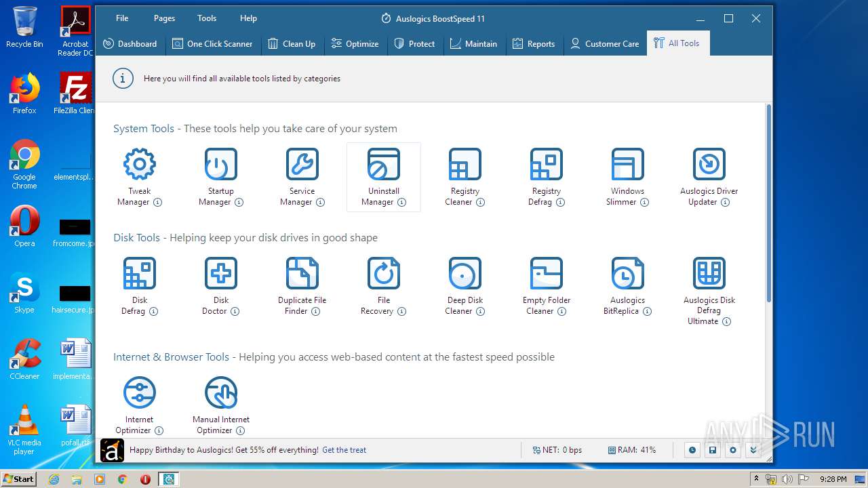
Task: Select Skype desktop shortcut
Action: click(x=24, y=293)
